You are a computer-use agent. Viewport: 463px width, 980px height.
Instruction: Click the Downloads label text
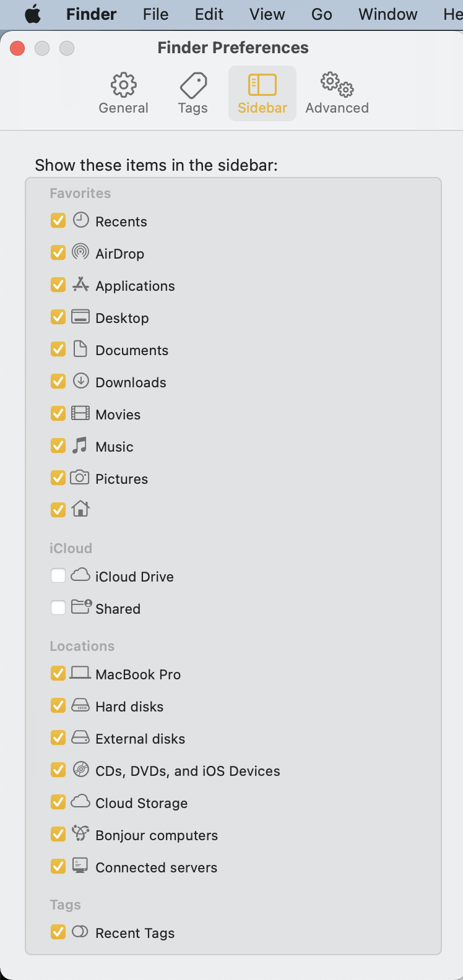pos(131,382)
